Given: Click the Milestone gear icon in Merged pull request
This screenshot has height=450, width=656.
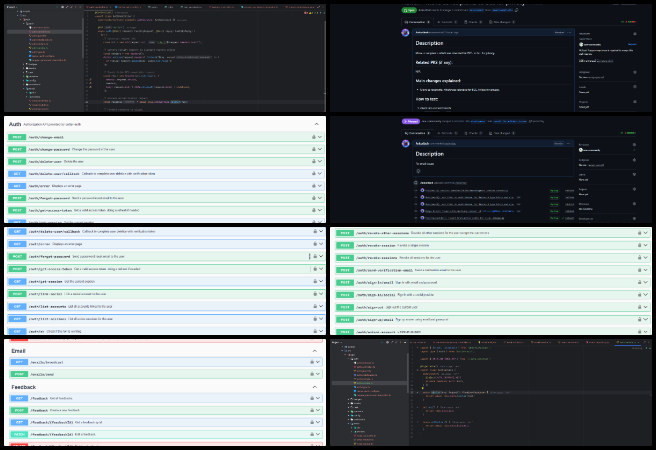Looking at the screenshot, I should click(x=635, y=204).
